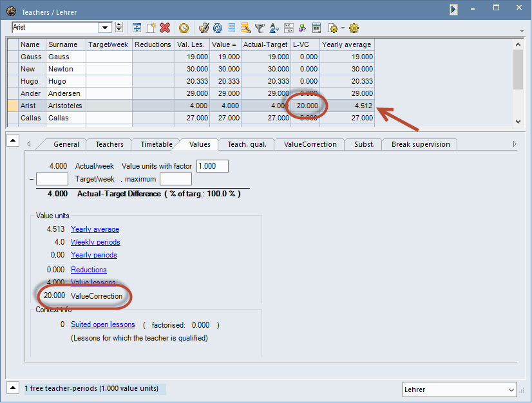Click the Yearly average column header
Viewport: 532px width, 403px height.
pyautogui.click(x=347, y=44)
